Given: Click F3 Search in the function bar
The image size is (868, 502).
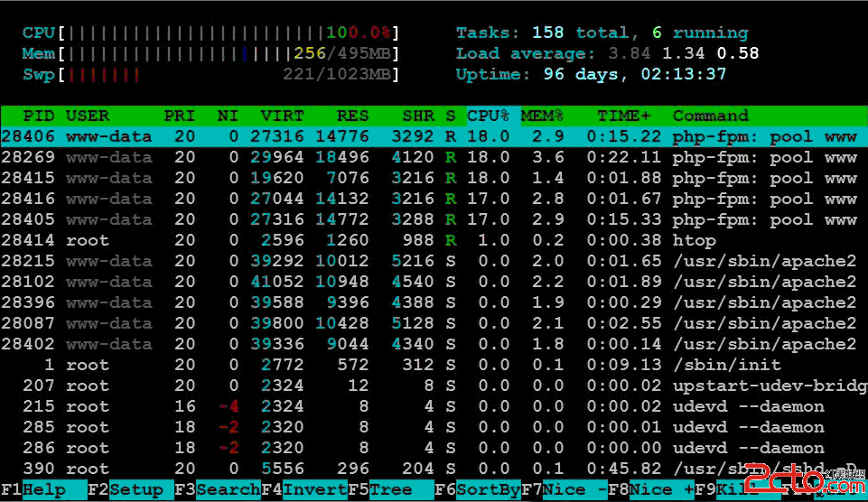Looking at the screenshot, I should 218,489.
